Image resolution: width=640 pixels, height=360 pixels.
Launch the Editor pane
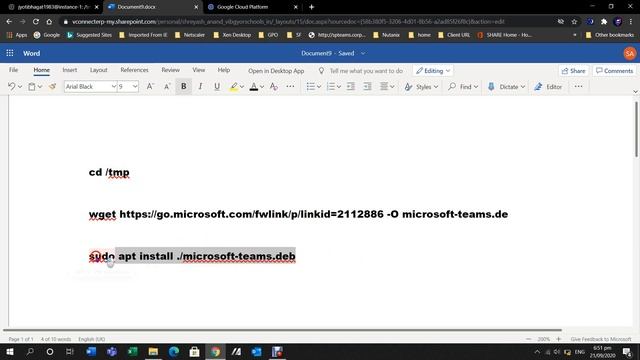(x=548, y=87)
